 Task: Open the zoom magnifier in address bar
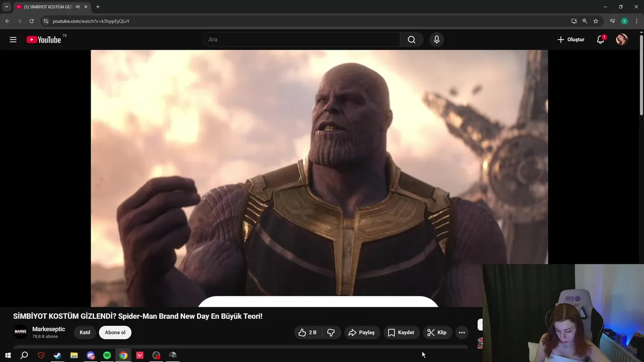coord(585,21)
